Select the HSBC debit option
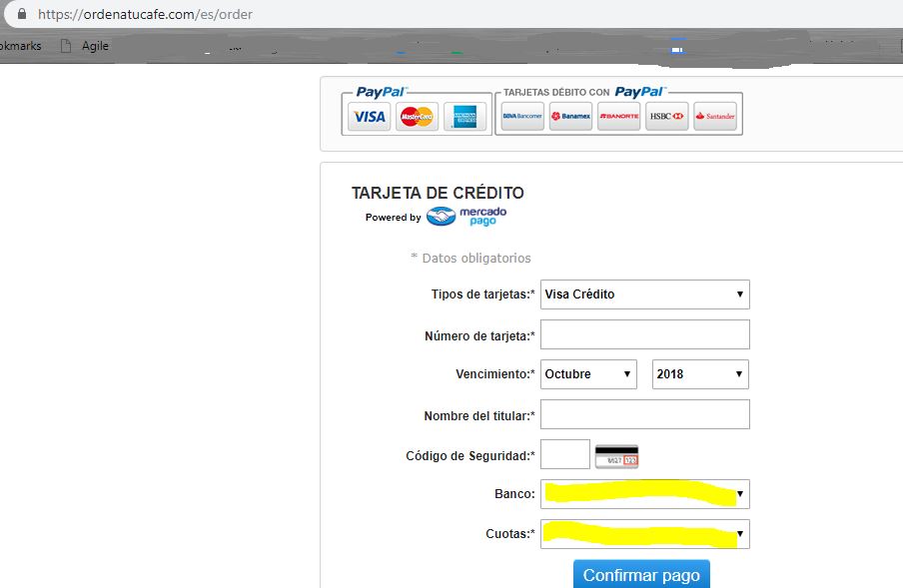The width and height of the screenshot is (903, 588). tap(667, 116)
